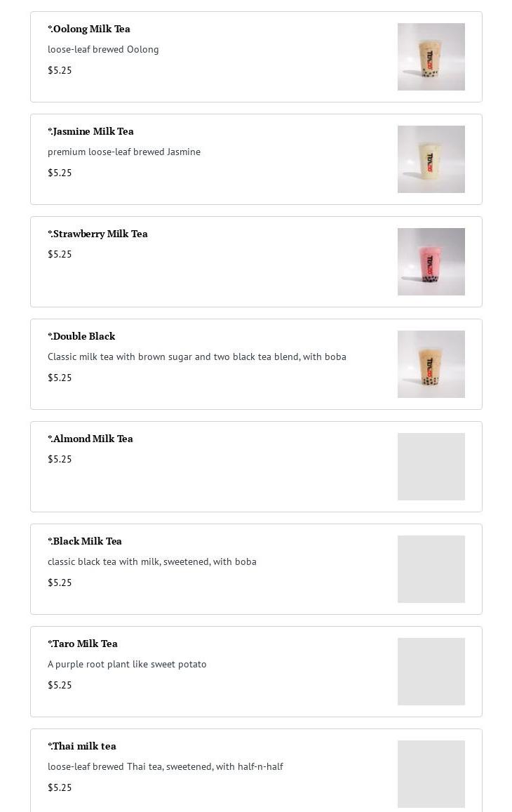Viewport: 512px width, 812px height.
Task: Select the Double Black brown sugar description
Action: 196,357
